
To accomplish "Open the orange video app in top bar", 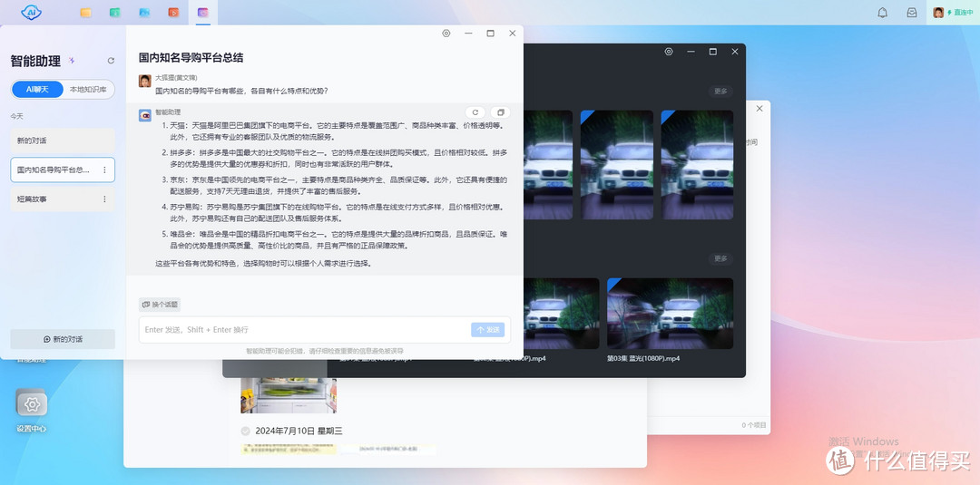I will tap(173, 13).
